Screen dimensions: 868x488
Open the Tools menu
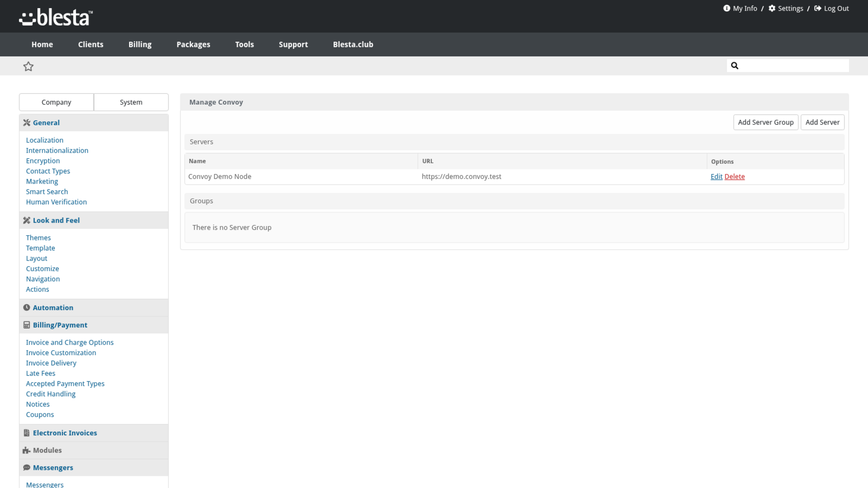pyautogui.click(x=245, y=44)
